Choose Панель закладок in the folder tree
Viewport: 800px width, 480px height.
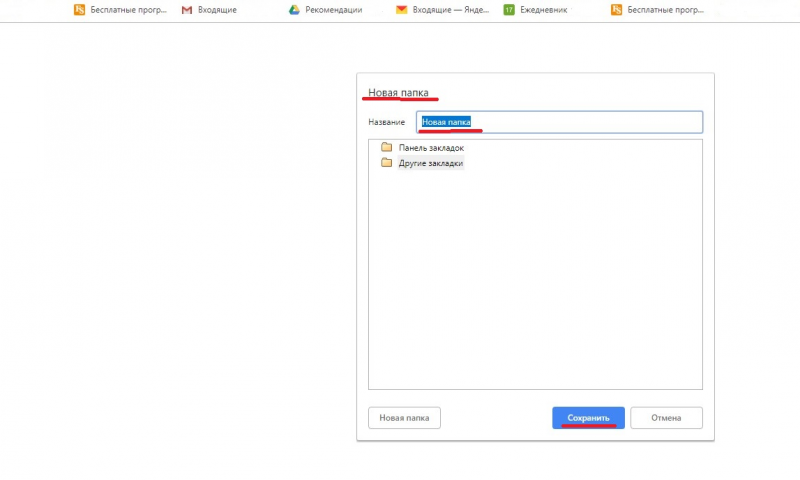coord(431,147)
